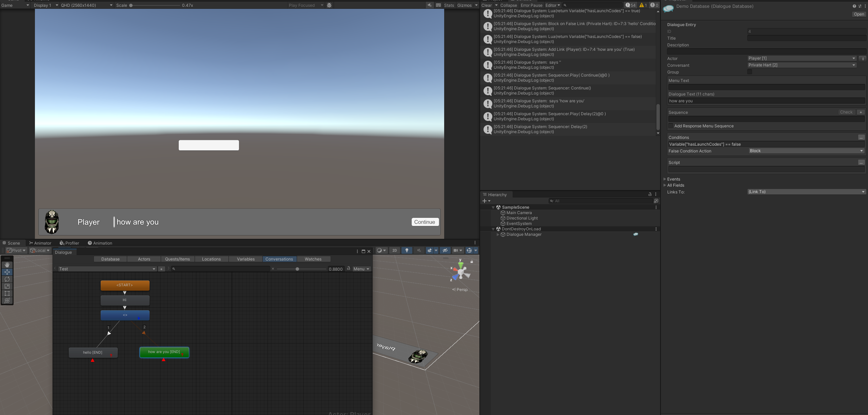Image resolution: width=868 pixels, height=415 pixels.
Task: Click the Check button next to Sequence
Action: 846,112
